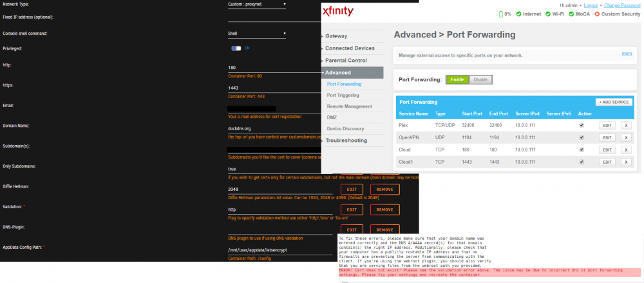Click EDIT for the Cloud1 service

pyautogui.click(x=607, y=162)
